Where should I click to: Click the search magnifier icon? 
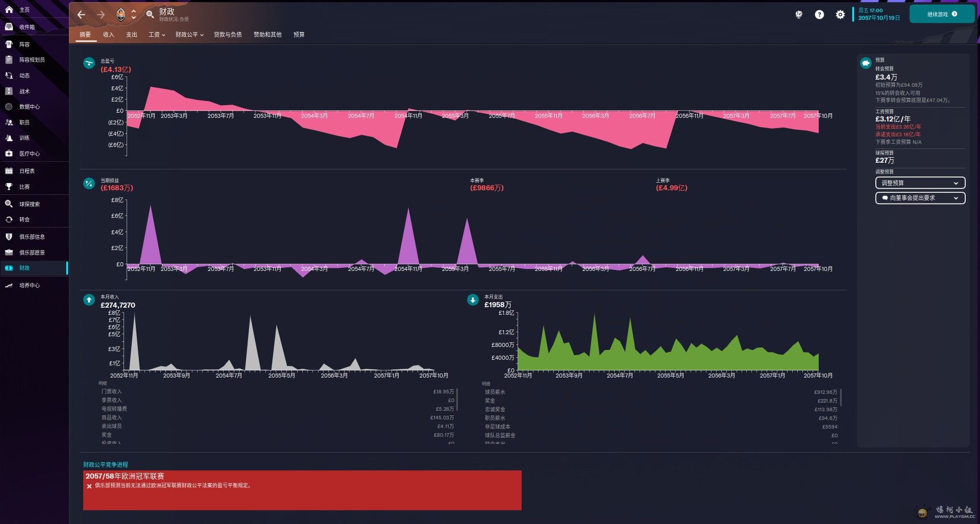(x=150, y=15)
